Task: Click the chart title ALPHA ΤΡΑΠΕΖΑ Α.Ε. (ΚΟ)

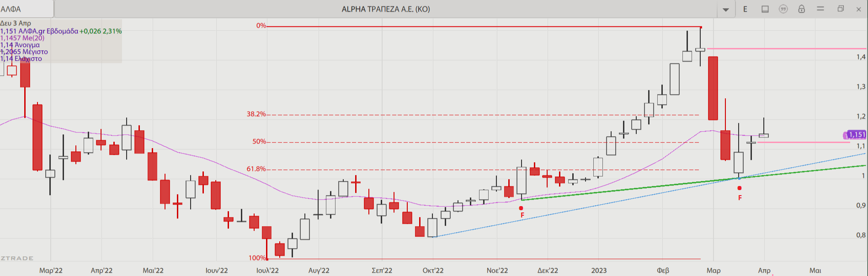Action: coord(386,9)
